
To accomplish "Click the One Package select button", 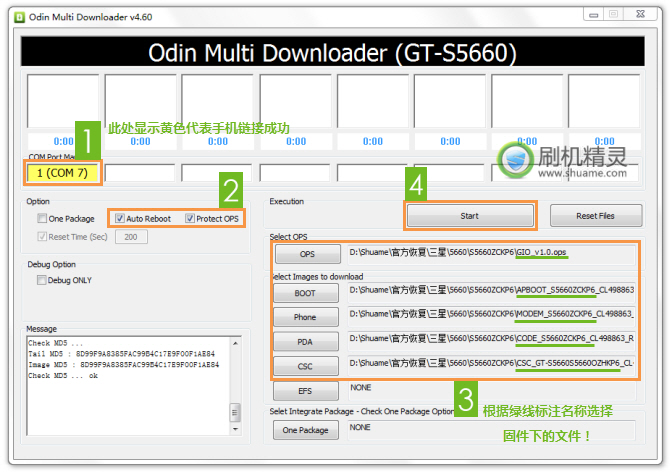I will click(306, 430).
